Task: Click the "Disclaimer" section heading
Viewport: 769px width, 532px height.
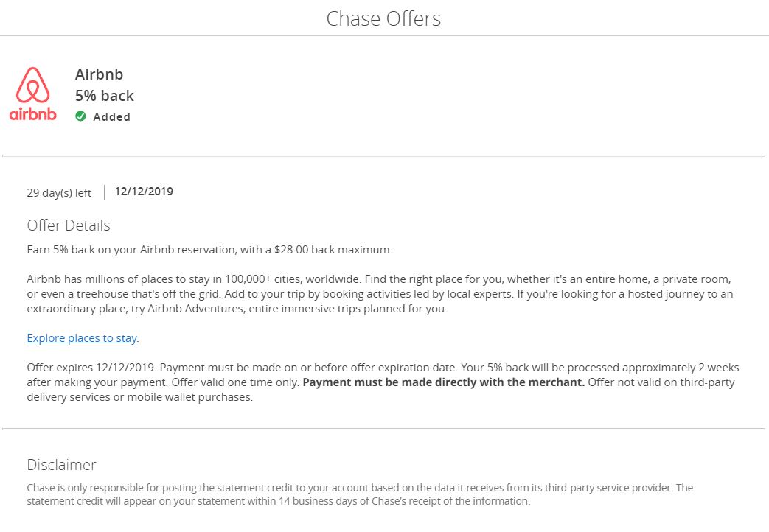Action: click(x=61, y=465)
